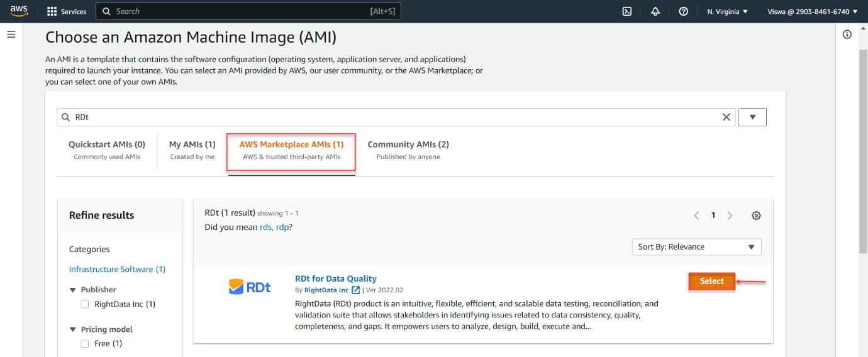Click the magnifier in AMI search
Viewport: 868px width, 357px height.
(x=66, y=117)
